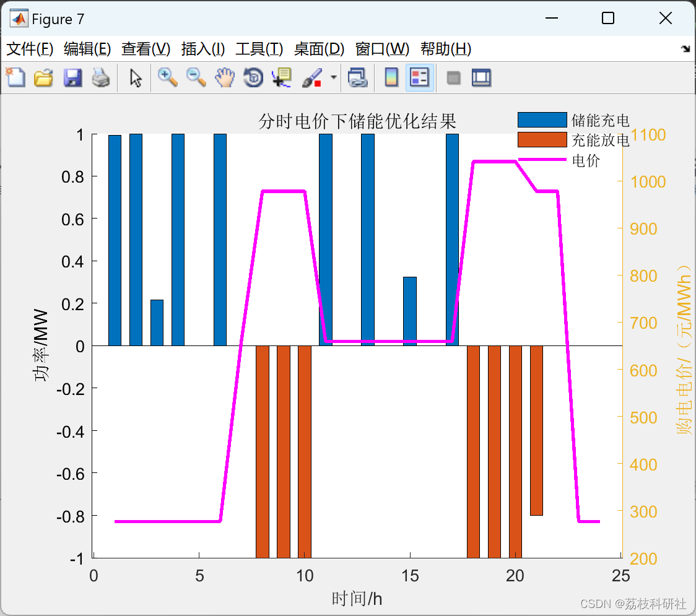Screen dimensions: 696x616
Task: Activate the Zoom In tool
Action: click(167, 77)
